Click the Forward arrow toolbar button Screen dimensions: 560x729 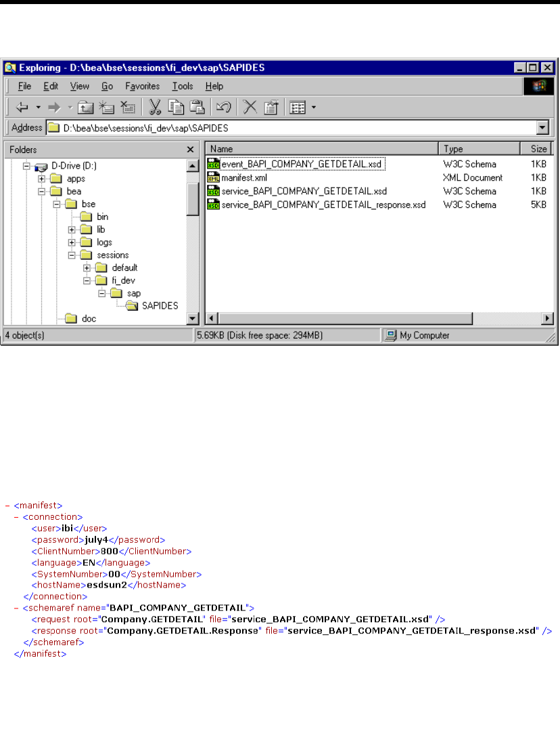click(x=54, y=108)
